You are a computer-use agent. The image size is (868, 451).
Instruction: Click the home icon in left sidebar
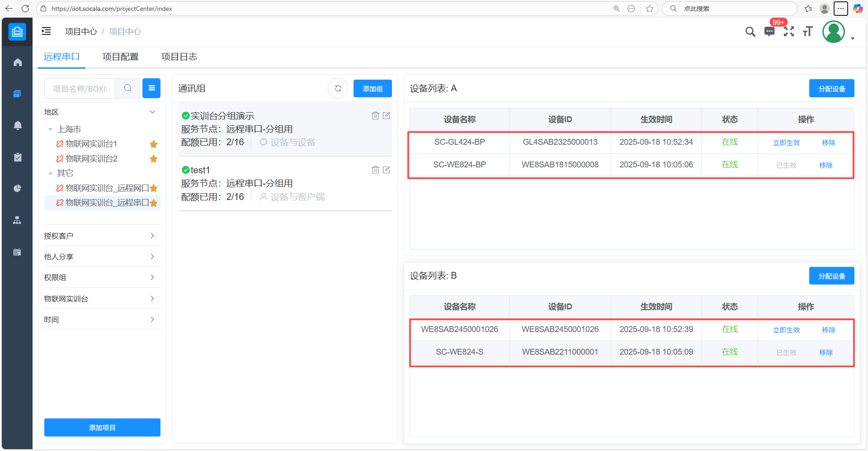(x=18, y=62)
